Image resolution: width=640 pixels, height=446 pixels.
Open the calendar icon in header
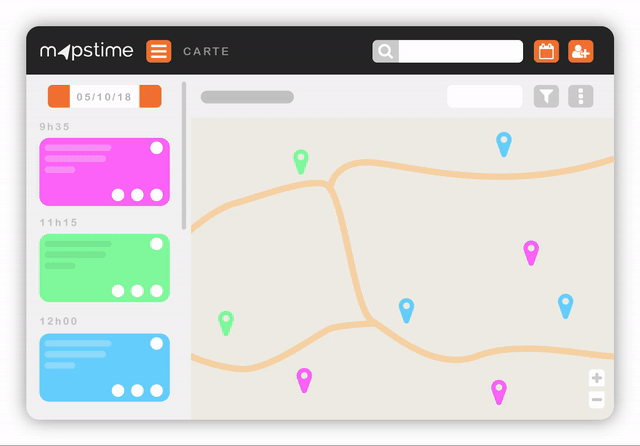click(x=545, y=51)
